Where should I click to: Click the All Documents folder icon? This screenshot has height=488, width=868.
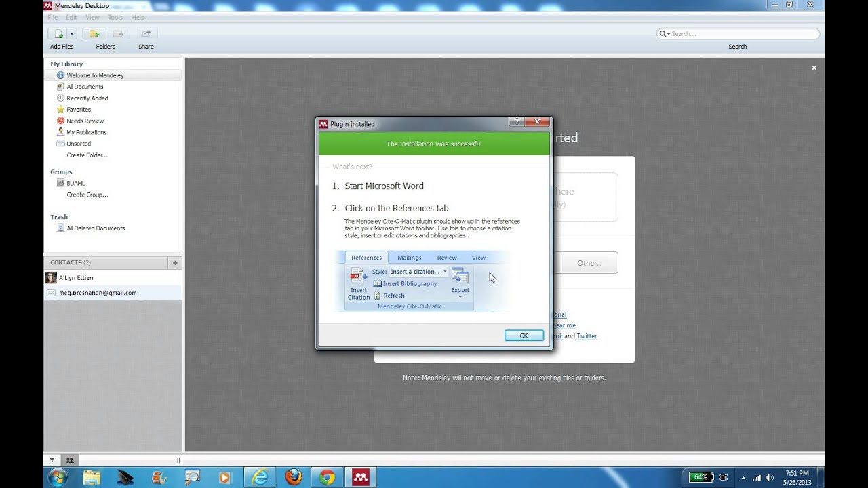coord(60,87)
